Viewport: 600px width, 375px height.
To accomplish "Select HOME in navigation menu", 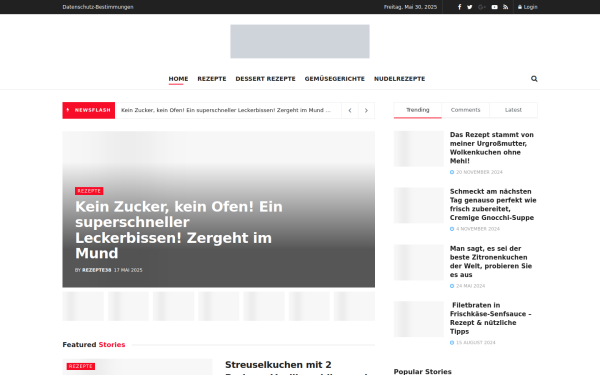I will click(178, 79).
